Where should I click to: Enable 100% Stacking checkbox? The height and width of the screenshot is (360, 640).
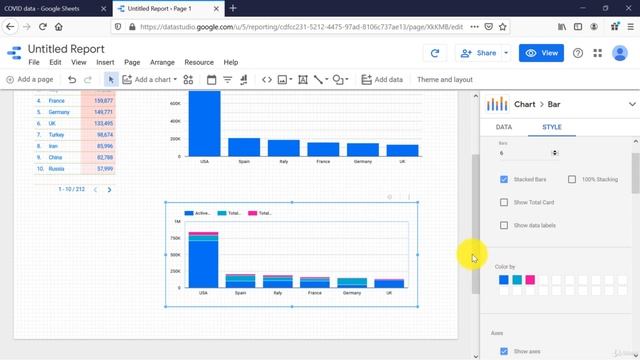tap(572, 179)
